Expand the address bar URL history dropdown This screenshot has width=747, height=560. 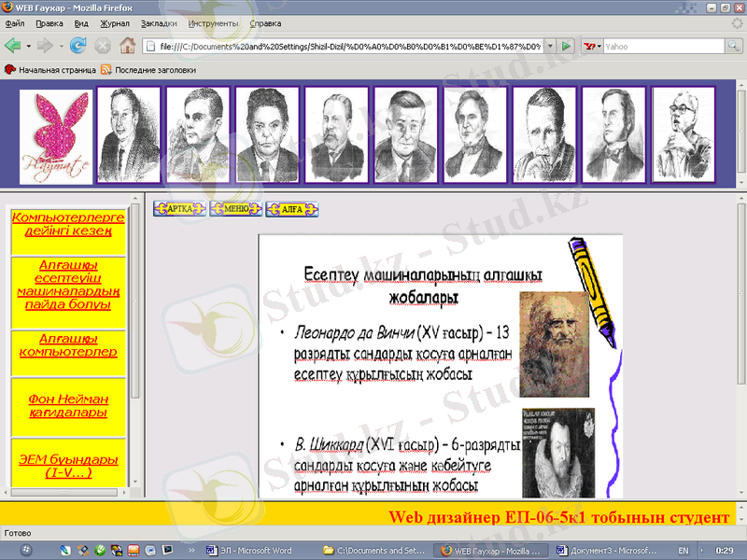pos(548,46)
